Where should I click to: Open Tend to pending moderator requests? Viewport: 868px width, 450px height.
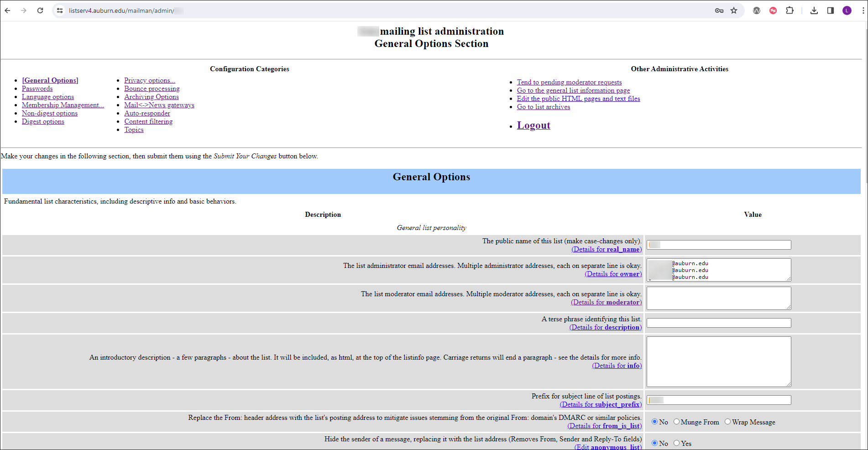(x=569, y=82)
